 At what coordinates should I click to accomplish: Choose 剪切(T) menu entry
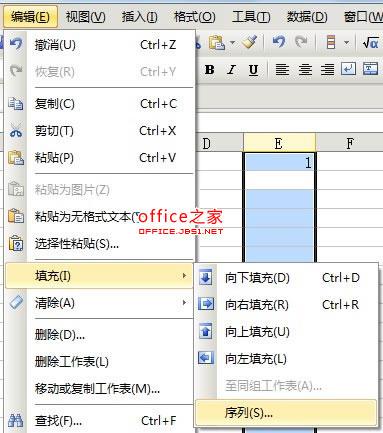pyautogui.click(x=99, y=131)
